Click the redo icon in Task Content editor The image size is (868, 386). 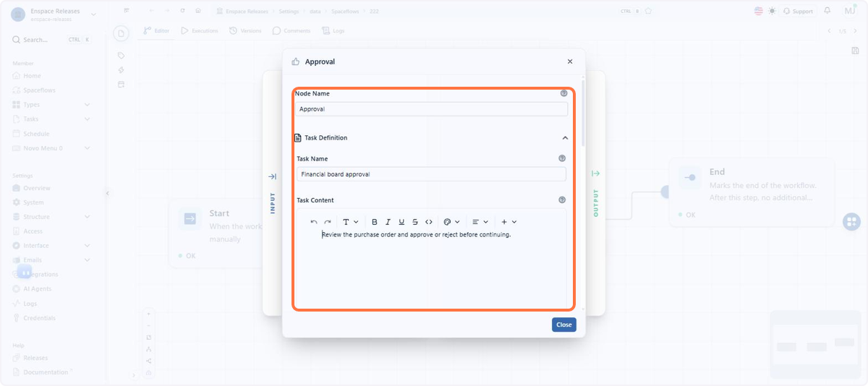[x=328, y=222]
